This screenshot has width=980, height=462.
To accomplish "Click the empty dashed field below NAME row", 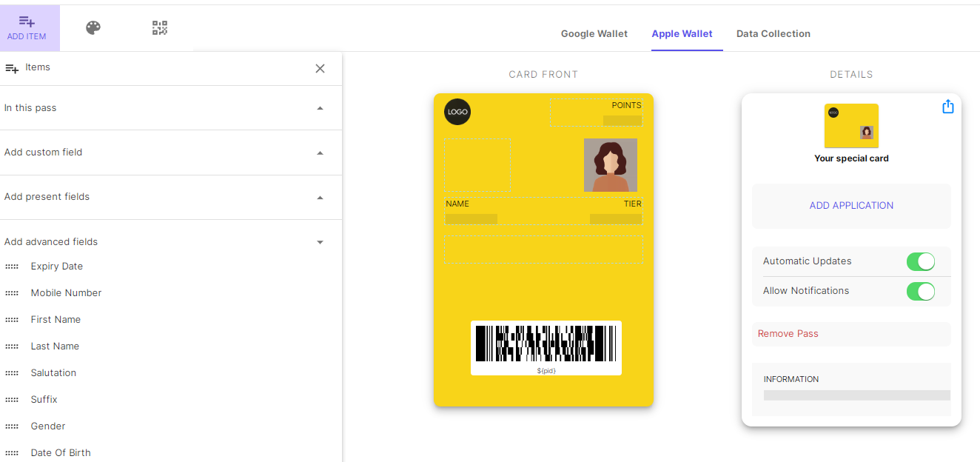I will pyautogui.click(x=543, y=249).
